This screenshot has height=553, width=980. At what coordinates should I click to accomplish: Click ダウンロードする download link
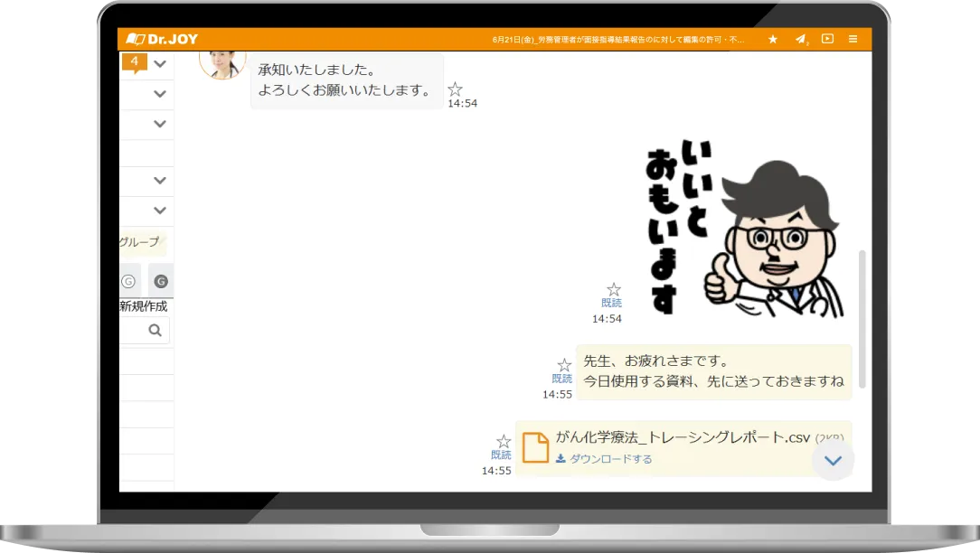click(x=604, y=459)
